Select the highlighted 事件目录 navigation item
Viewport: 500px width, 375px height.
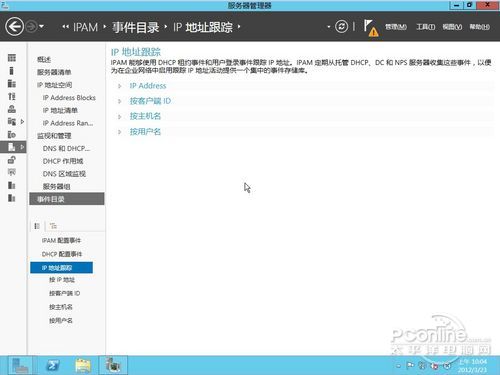point(67,199)
